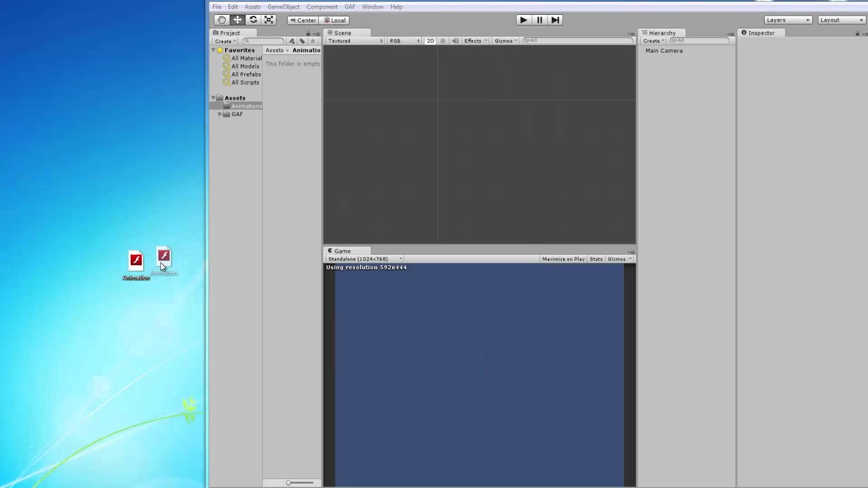Collapse the Assets tree section
This screenshot has height=488, width=868.
coord(213,98)
